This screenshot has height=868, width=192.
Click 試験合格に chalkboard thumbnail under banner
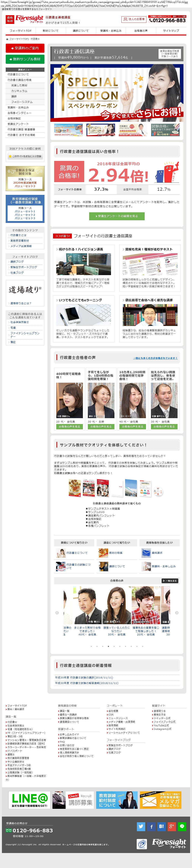pos(165,130)
